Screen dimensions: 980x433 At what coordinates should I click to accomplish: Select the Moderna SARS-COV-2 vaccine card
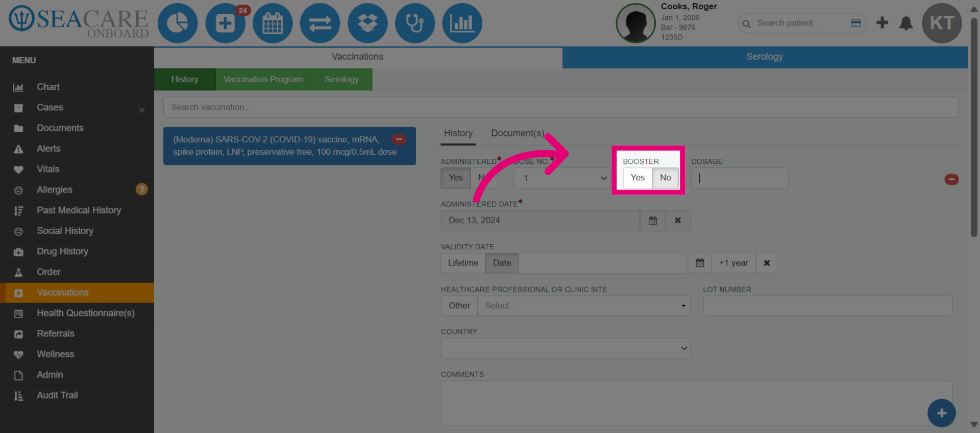pyautogui.click(x=289, y=146)
